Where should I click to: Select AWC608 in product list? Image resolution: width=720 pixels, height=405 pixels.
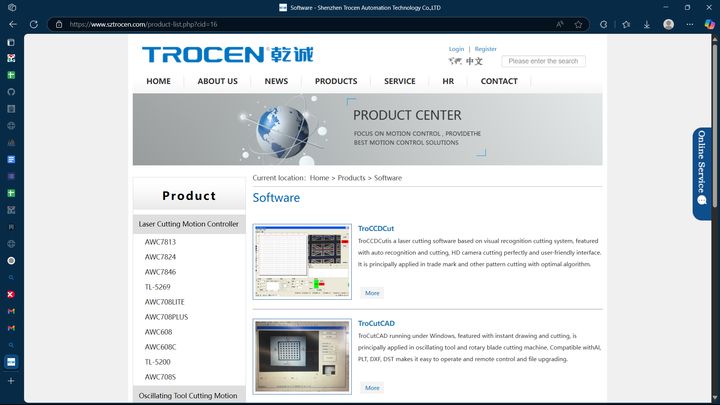pos(158,332)
